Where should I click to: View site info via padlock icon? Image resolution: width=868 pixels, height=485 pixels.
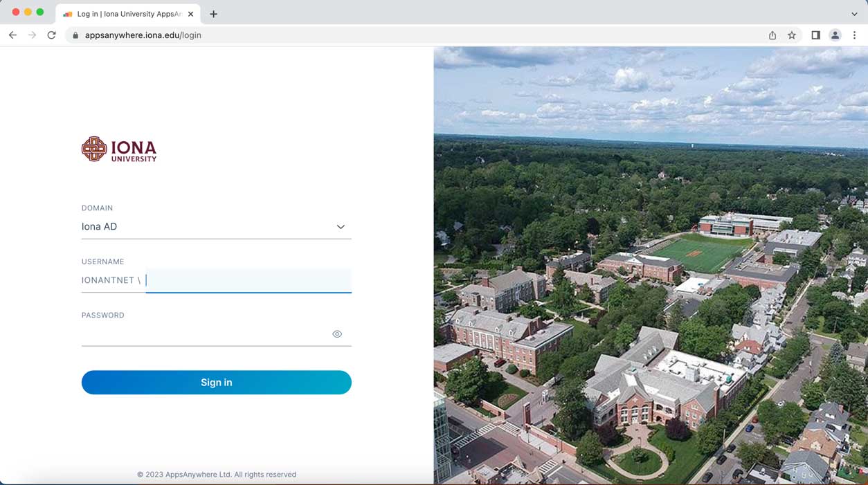[75, 35]
